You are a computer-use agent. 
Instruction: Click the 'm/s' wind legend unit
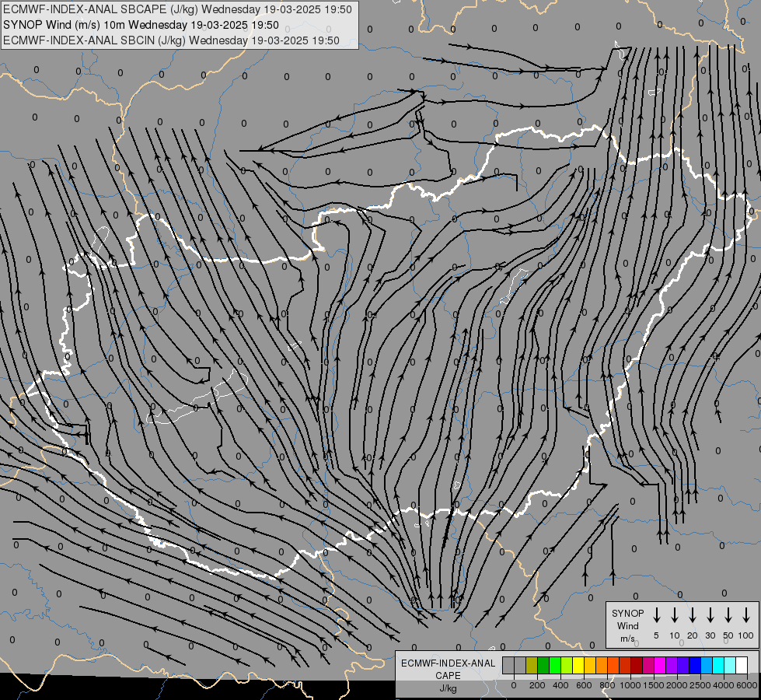tap(627, 639)
